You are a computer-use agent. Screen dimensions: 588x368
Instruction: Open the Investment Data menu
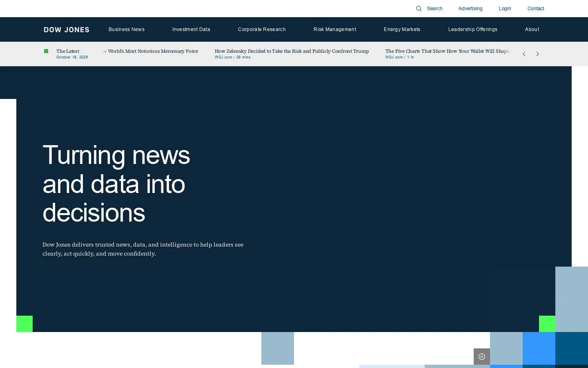(x=191, y=29)
